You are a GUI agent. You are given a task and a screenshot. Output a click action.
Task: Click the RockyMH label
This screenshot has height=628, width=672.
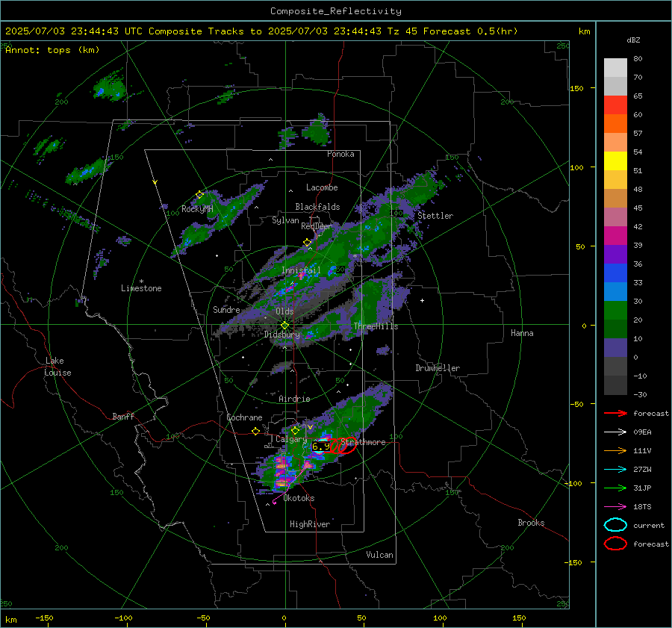[x=197, y=209]
